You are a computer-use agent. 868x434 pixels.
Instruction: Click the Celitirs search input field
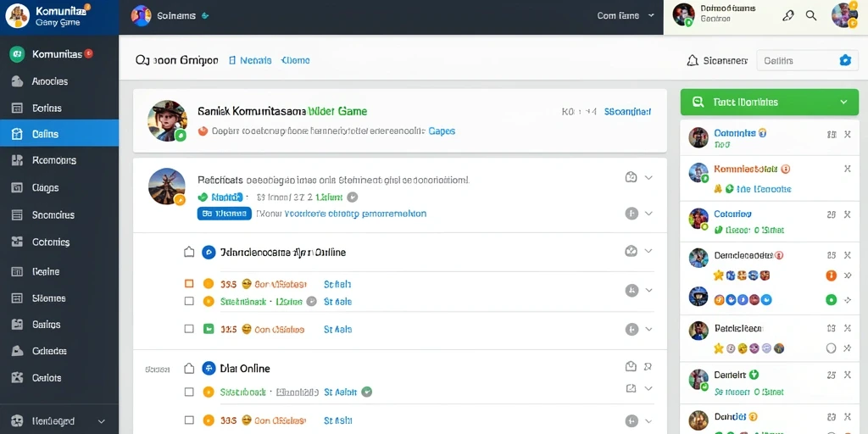click(807, 60)
